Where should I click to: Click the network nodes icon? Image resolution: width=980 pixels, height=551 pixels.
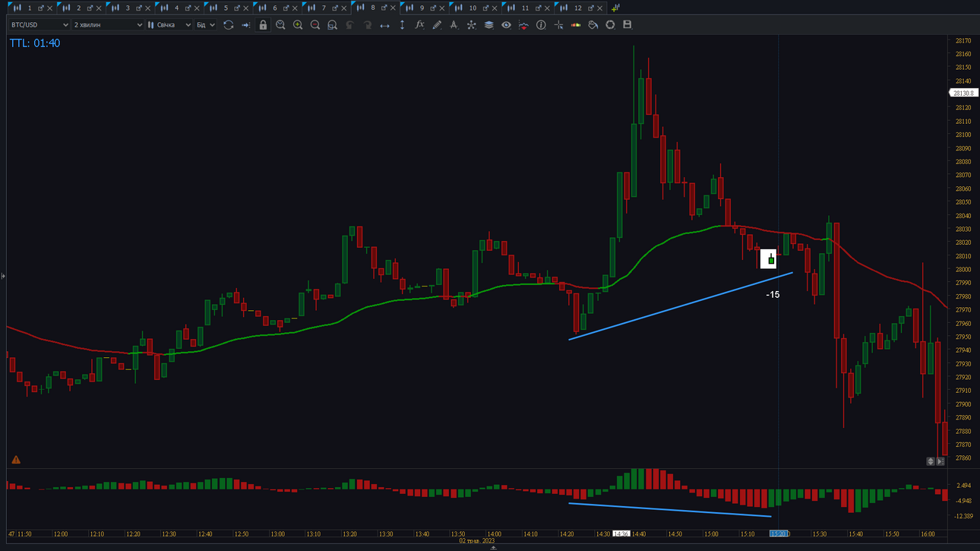coord(471,25)
